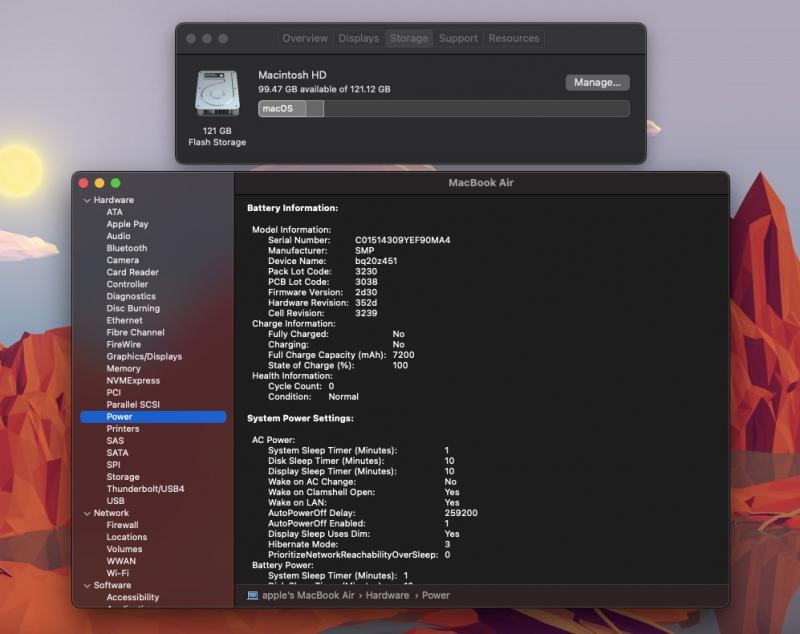This screenshot has height=634, width=800.
Task: Click the Macintosh HD drive icon
Action: pyautogui.click(x=217, y=93)
